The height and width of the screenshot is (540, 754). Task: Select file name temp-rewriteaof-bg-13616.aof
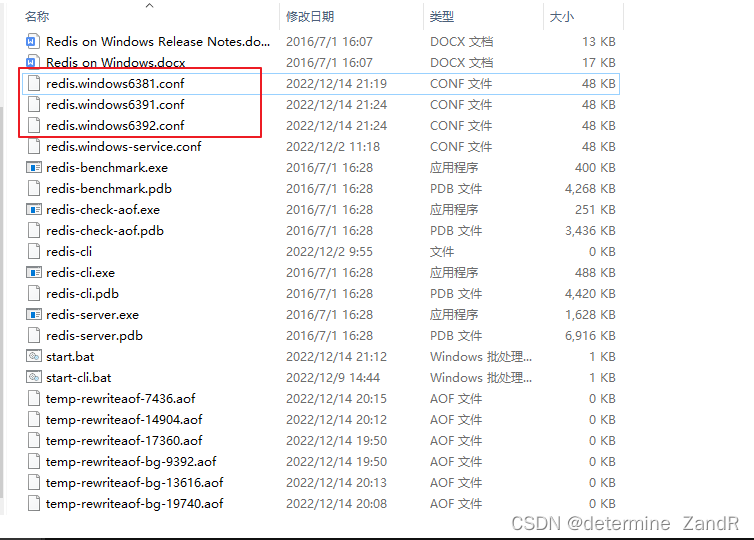coord(135,482)
